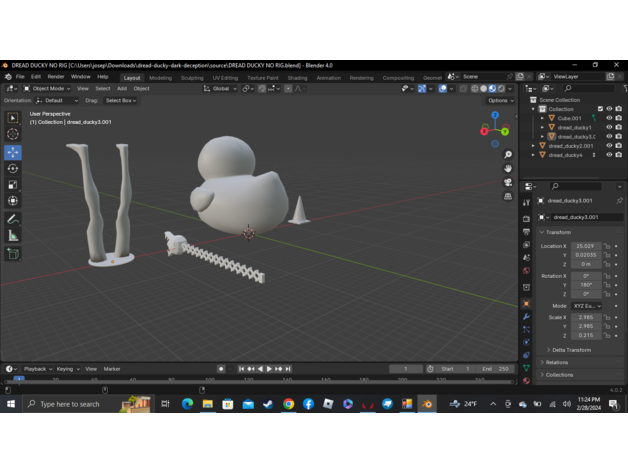The image size is (628, 472).
Task: Select the Cursor tool
Action: tap(13, 134)
